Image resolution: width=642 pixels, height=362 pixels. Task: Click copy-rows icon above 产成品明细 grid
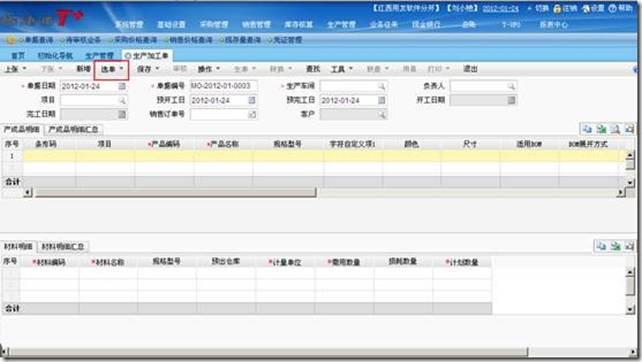pos(587,129)
